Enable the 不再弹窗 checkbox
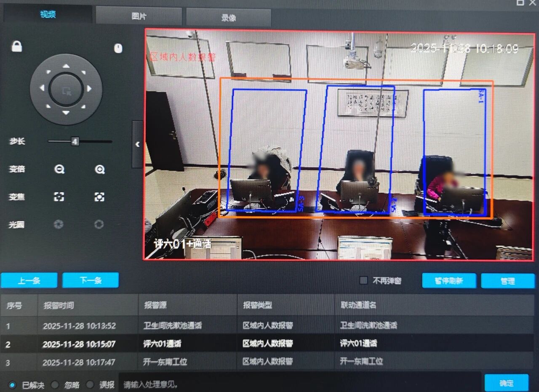 point(363,281)
